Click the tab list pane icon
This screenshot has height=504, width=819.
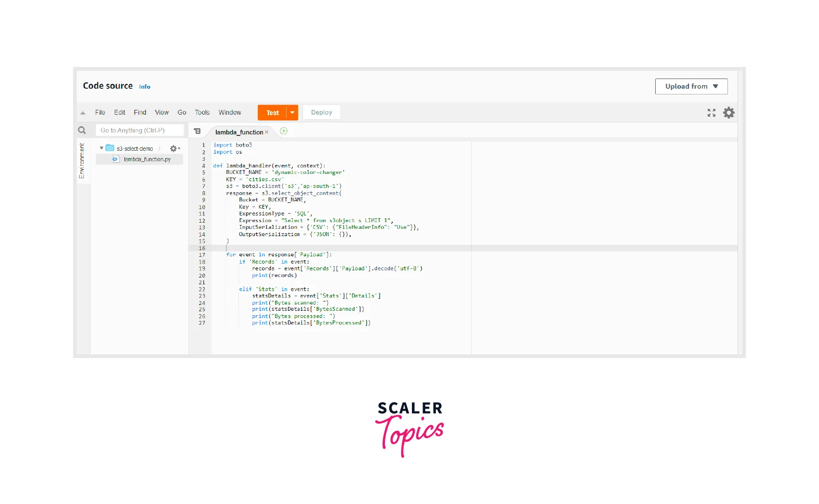coord(197,131)
